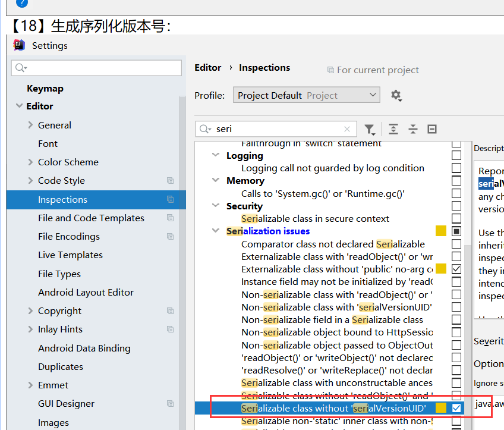
Task: Click the project icon beside File Encodings
Action: pyautogui.click(x=171, y=237)
